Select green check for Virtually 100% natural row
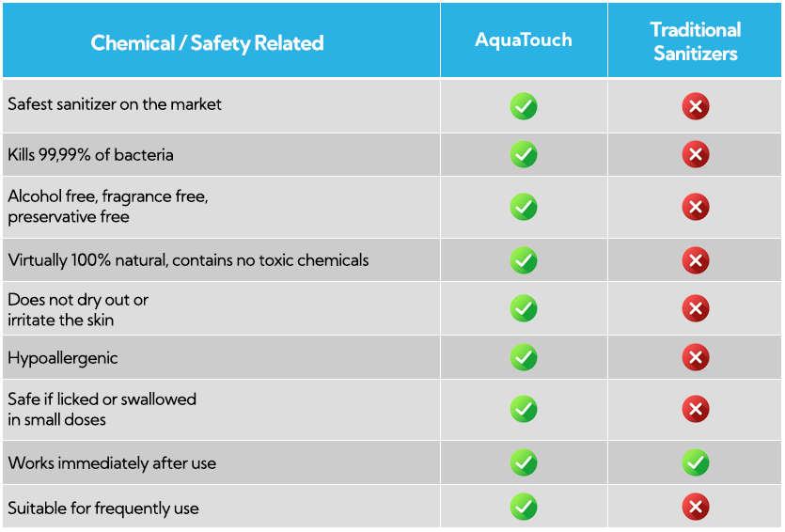This screenshot has height=532, width=785. coord(523,260)
